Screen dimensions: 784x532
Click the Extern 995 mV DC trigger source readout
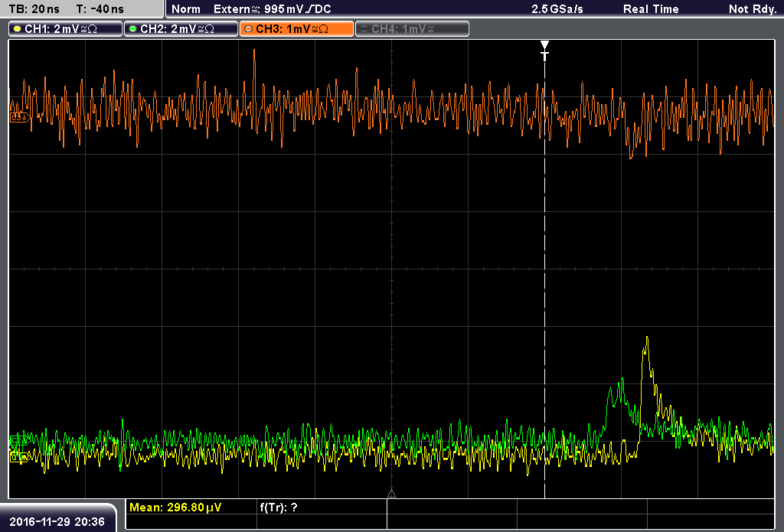[x=272, y=9]
